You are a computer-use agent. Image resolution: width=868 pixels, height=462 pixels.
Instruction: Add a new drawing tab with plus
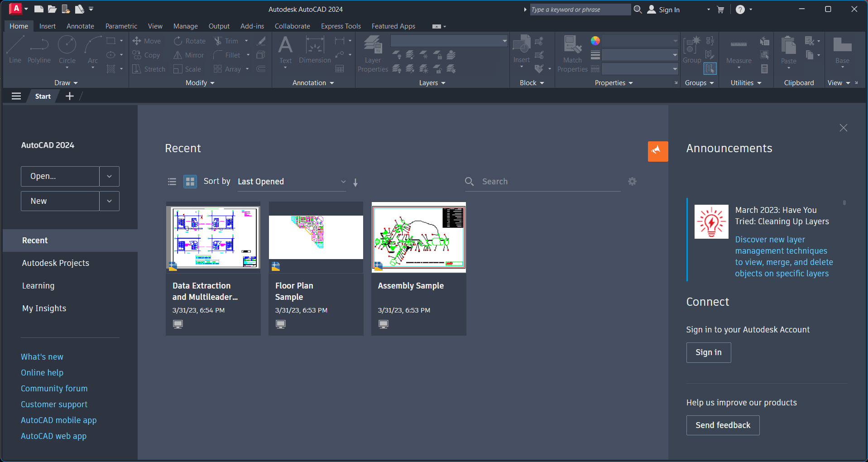[70, 96]
